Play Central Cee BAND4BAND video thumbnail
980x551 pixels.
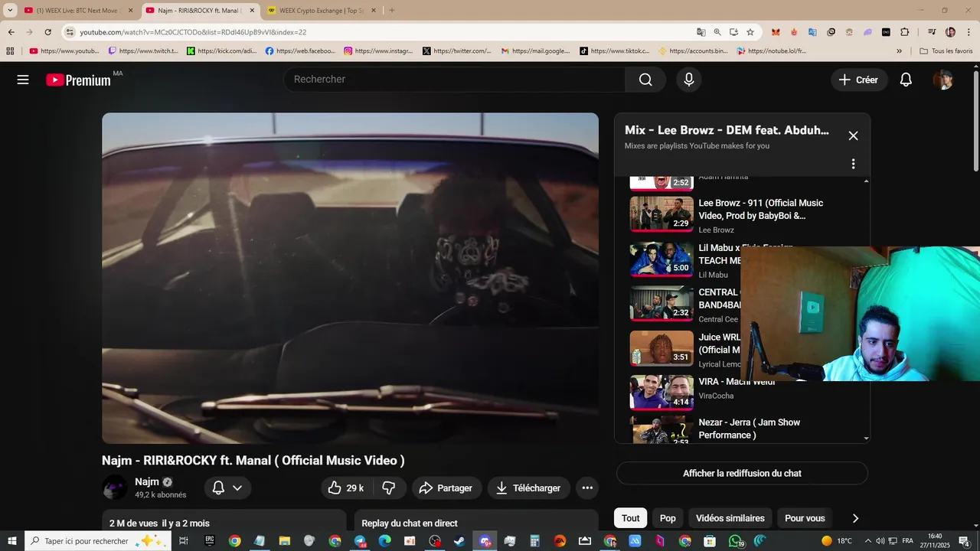pos(661,303)
